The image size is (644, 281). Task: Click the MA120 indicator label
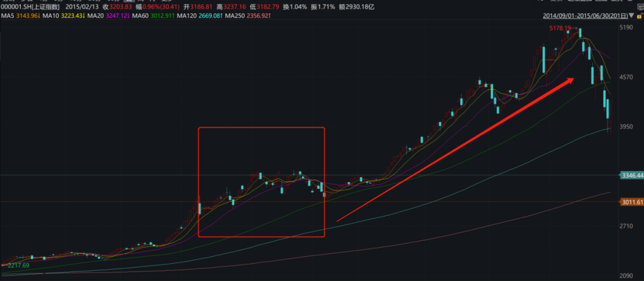point(187,16)
